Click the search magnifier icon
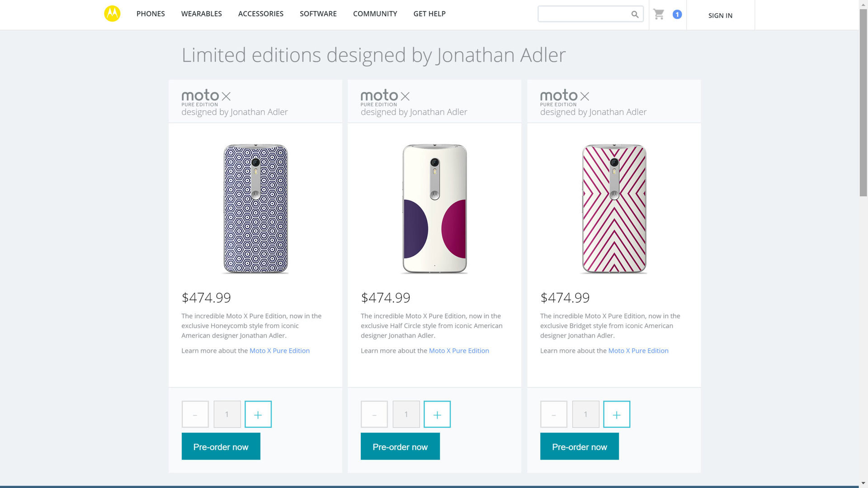Screen dimensions: 868x488 point(635,14)
